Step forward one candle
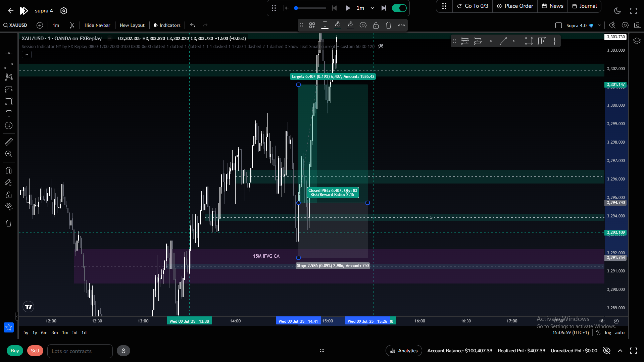Image resolution: width=644 pixels, height=362 pixels. [x=384, y=8]
